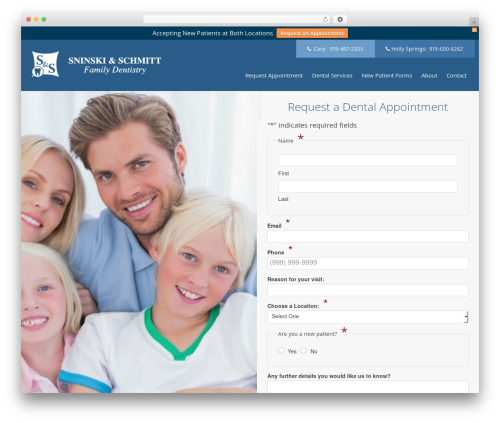500x423 pixels.
Task: Open New Patient Forms menu item
Action: click(x=387, y=76)
